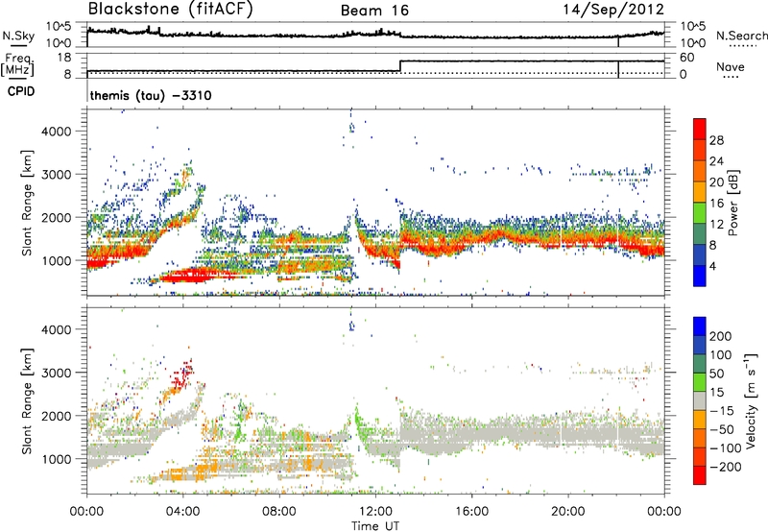Click the date "14/Sep/2012"
Screen dimensions: 768x532
tap(613, 9)
